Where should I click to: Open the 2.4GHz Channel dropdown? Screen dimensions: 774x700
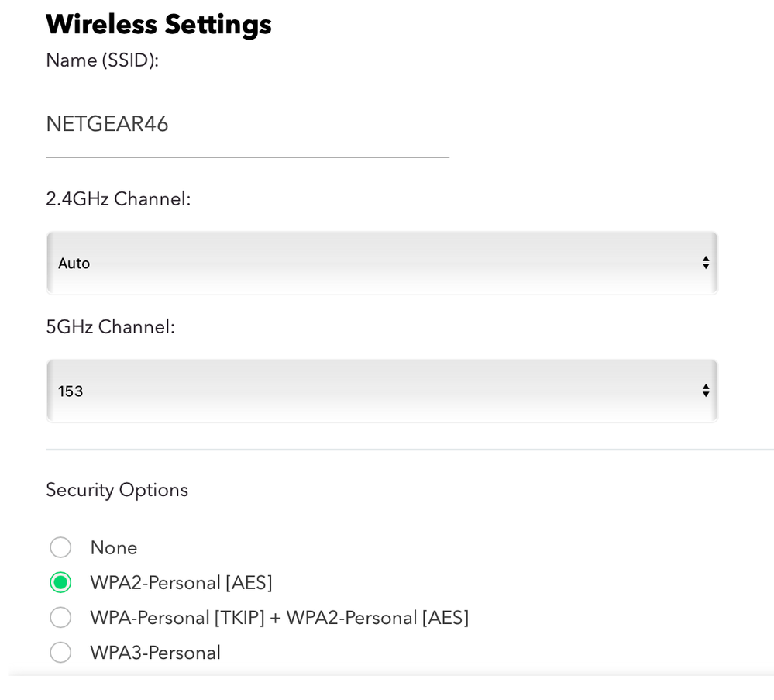381,264
